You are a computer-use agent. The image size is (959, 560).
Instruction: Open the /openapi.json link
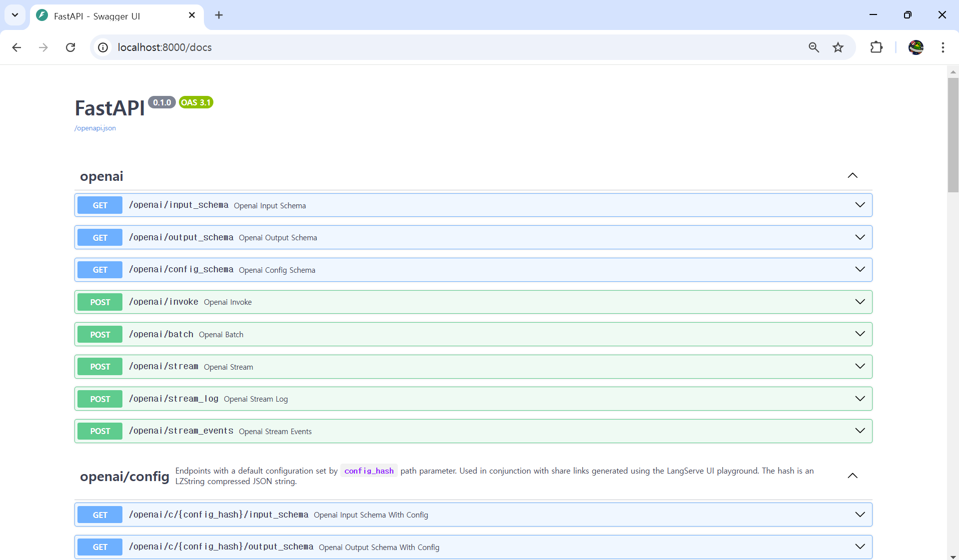coord(95,128)
